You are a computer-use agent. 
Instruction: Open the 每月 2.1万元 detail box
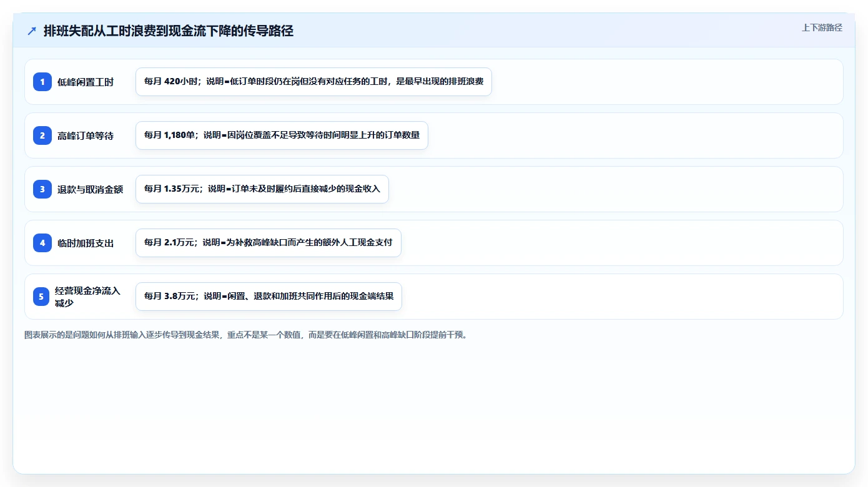tap(269, 243)
